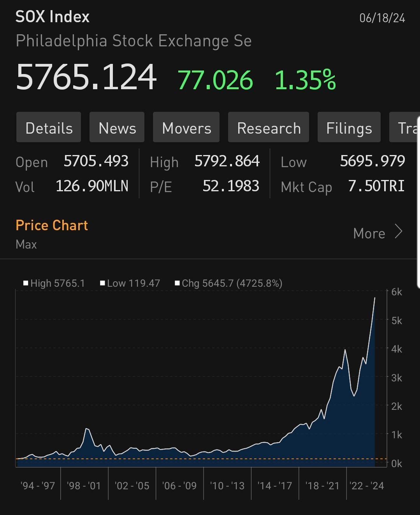Open the partially visible Tra tab
This screenshot has width=420, height=515.
pyautogui.click(x=404, y=127)
